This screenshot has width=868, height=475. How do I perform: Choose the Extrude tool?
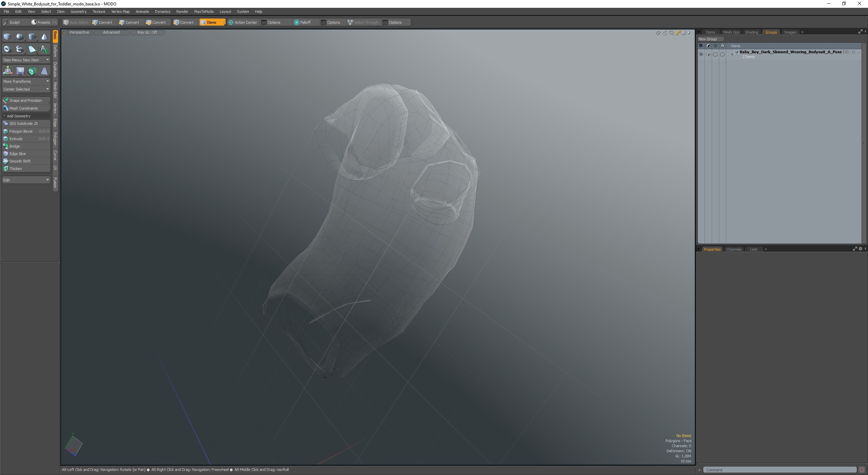click(x=26, y=139)
